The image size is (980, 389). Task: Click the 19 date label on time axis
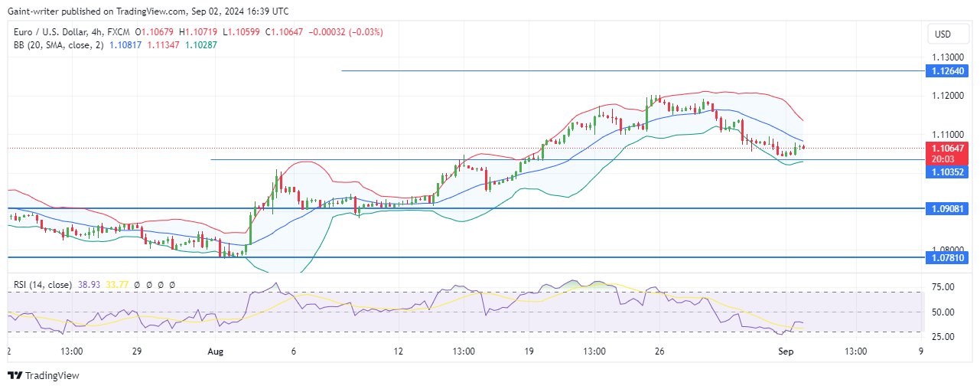pyautogui.click(x=529, y=351)
